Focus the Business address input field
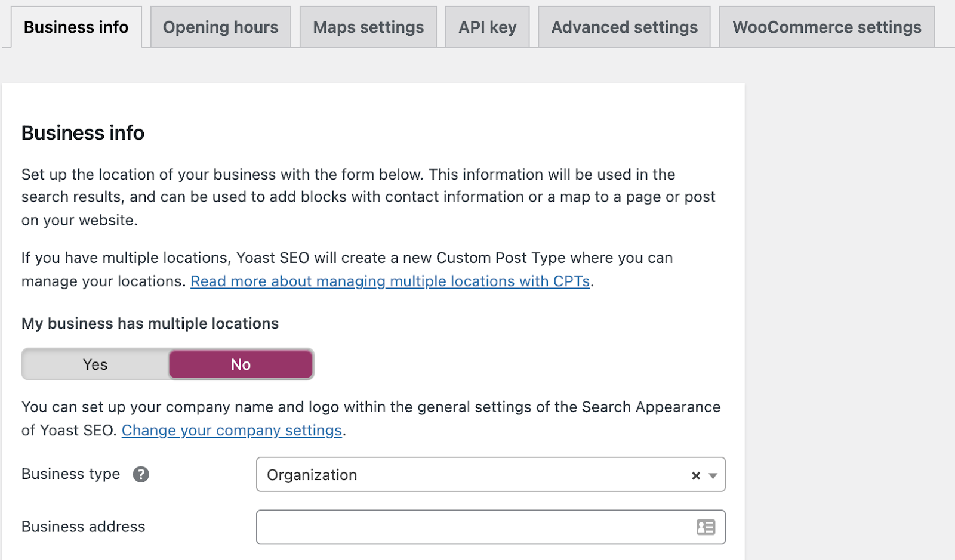The height and width of the screenshot is (560, 955). 472,527
